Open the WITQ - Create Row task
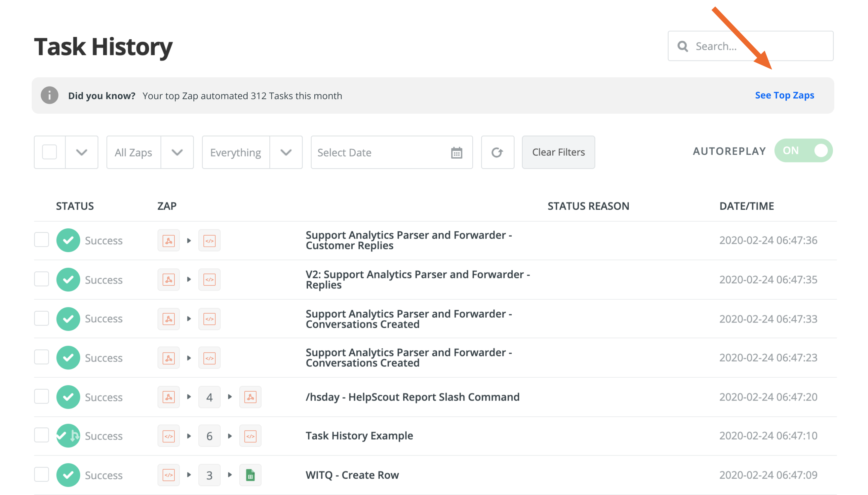 [x=352, y=475]
